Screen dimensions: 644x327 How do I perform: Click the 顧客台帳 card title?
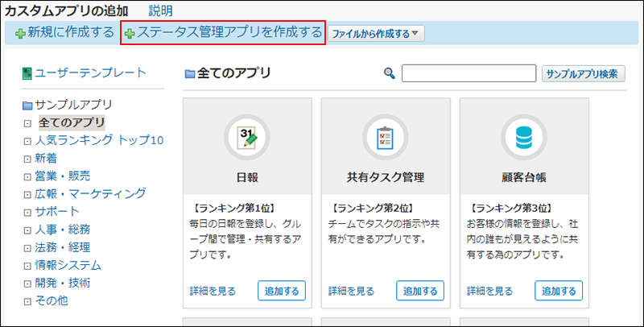click(524, 177)
